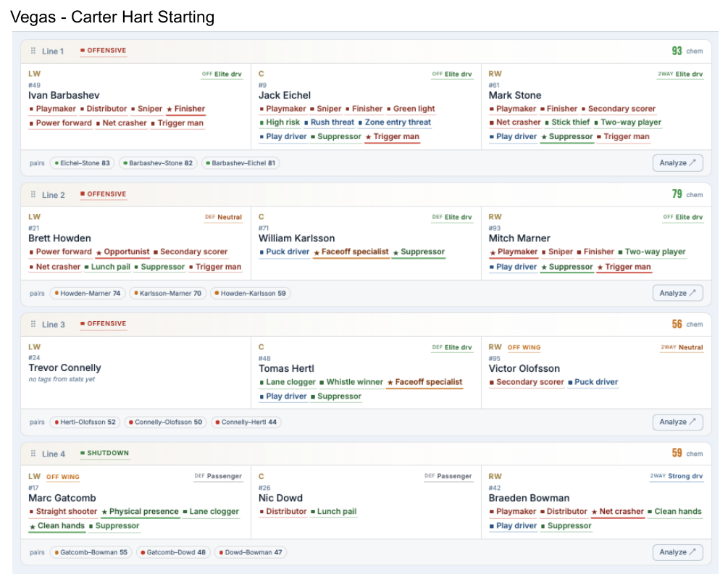The width and height of the screenshot is (728, 574).
Task: Click Bowman's starred Net crasher tag
Action: (x=617, y=512)
